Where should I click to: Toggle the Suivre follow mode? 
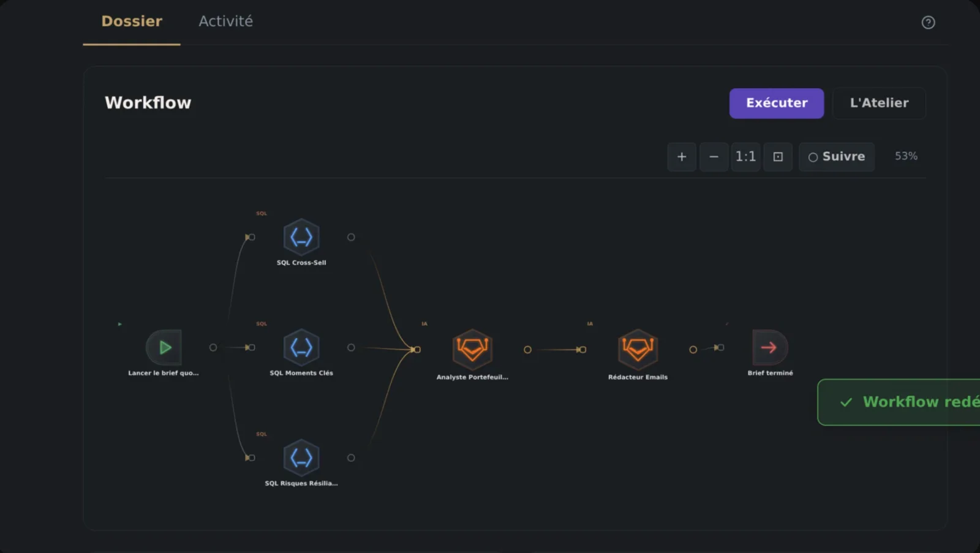[x=836, y=157]
